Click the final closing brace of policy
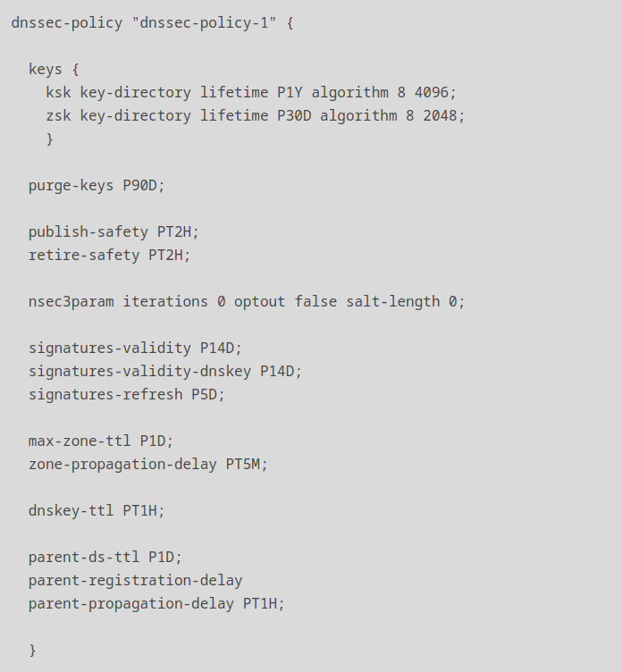The width and height of the screenshot is (622, 672). (x=32, y=651)
